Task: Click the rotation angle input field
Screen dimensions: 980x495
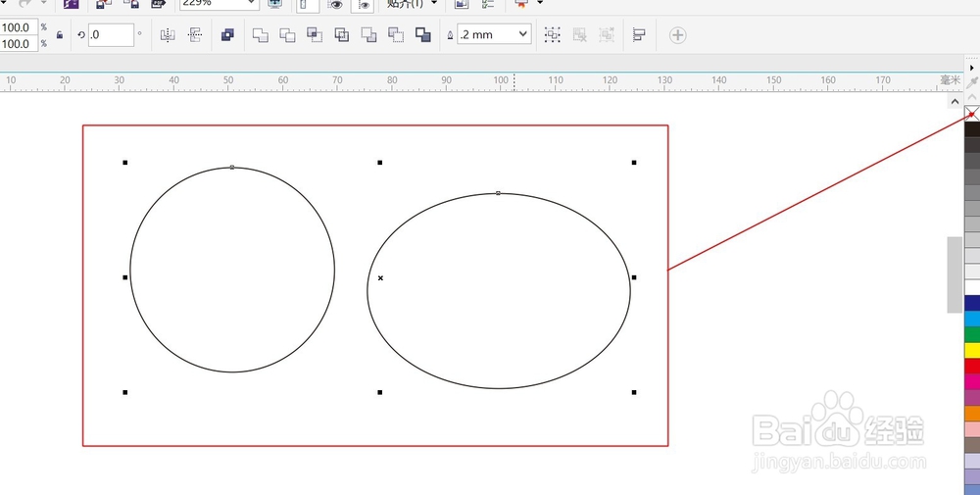Action: point(111,35)
